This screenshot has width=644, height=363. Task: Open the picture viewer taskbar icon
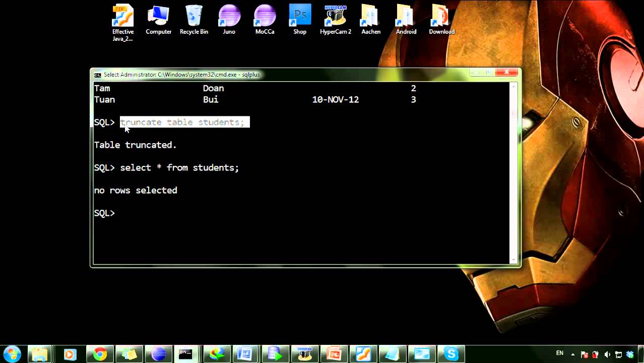pyautogui.click(x=422, y=354)
